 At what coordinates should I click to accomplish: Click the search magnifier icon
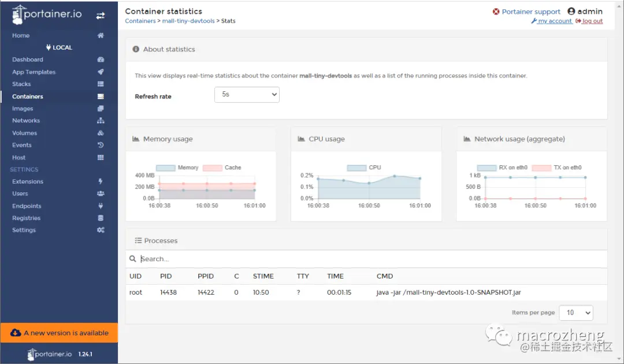pos(132,259)
